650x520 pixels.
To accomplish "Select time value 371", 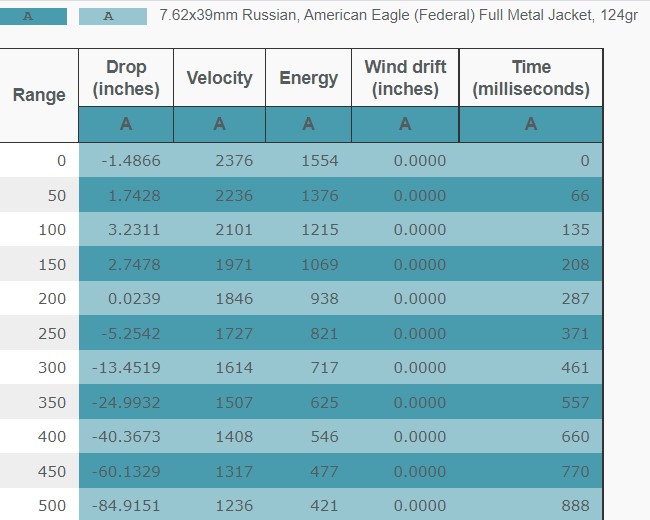I will [575, 333].
